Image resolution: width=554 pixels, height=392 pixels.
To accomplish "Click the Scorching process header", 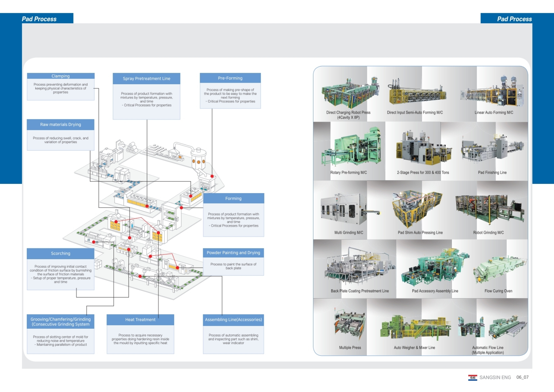I will 61,253.
